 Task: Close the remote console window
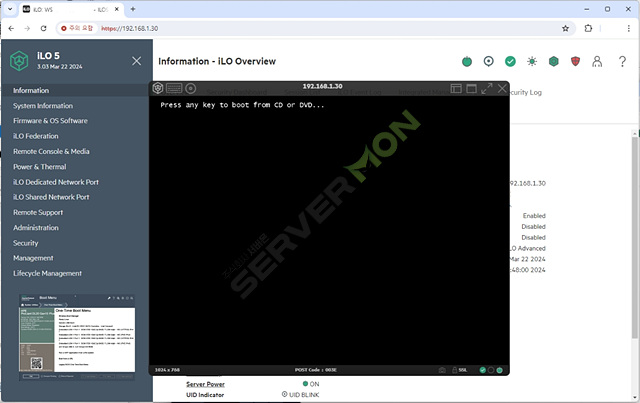tap(502, 88)
